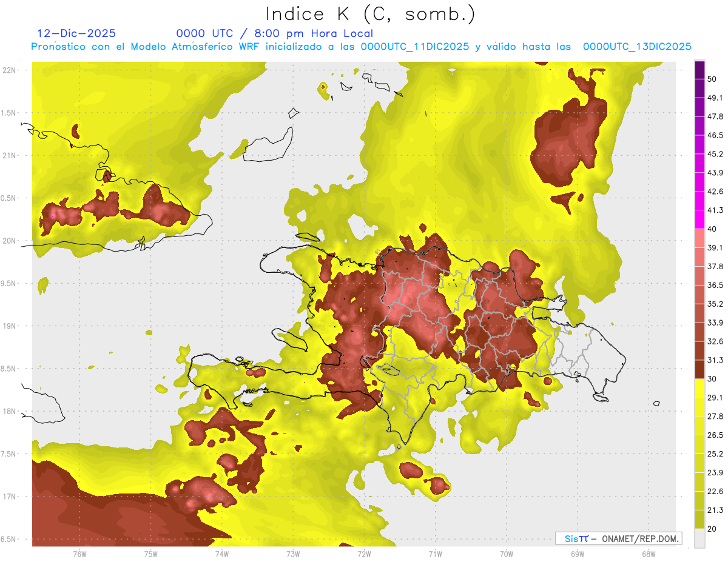Click the dark purple swatch atop the colorbar
Screen dimensions: 728x562
(x=699, y=70)
